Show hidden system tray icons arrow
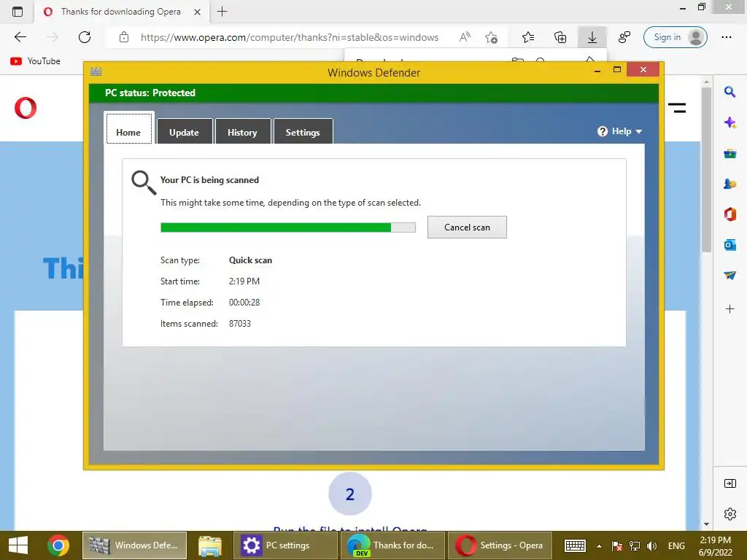The image size is (747, 560). (600, 546)
